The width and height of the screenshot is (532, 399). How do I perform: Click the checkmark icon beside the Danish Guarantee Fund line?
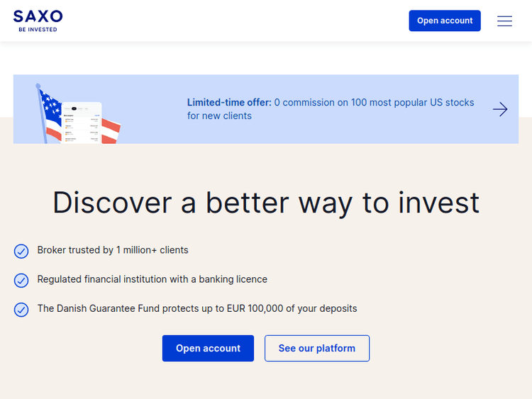coord(21,310)
